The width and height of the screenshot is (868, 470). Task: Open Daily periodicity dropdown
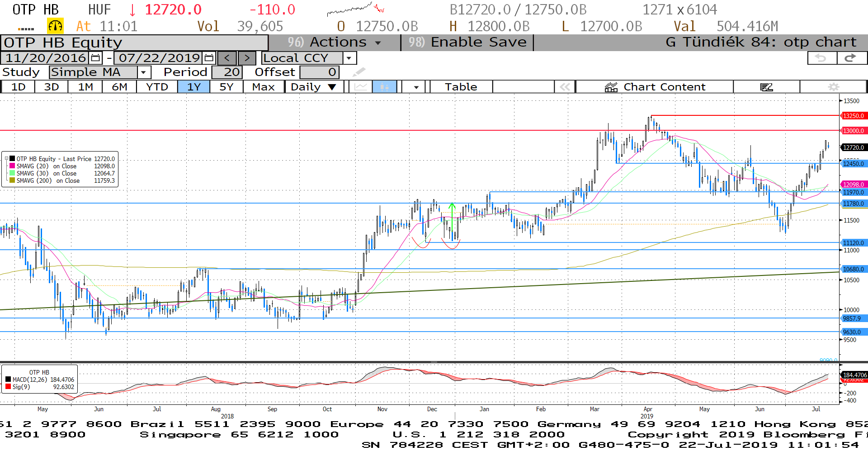(x=314, y=87)
